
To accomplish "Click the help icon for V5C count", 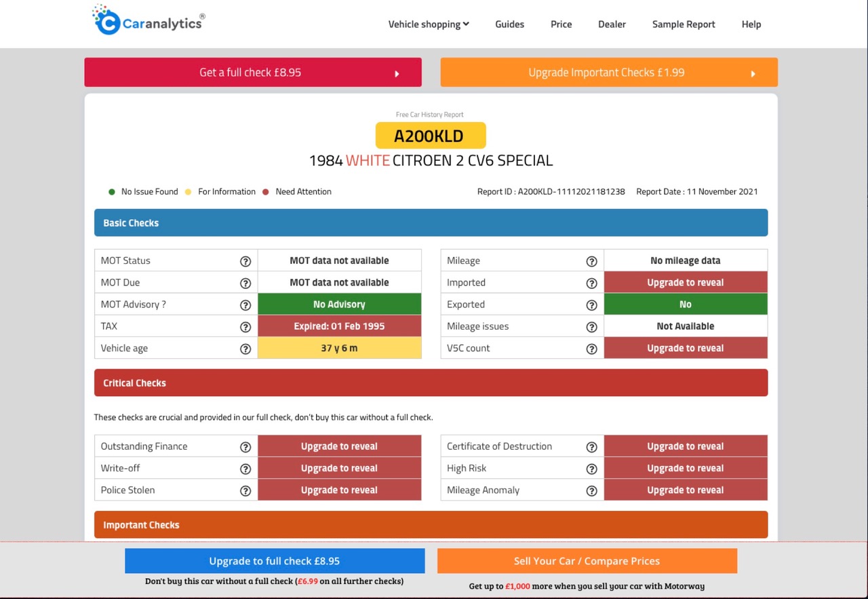I will pyautogui.click(x=591, y=348).
